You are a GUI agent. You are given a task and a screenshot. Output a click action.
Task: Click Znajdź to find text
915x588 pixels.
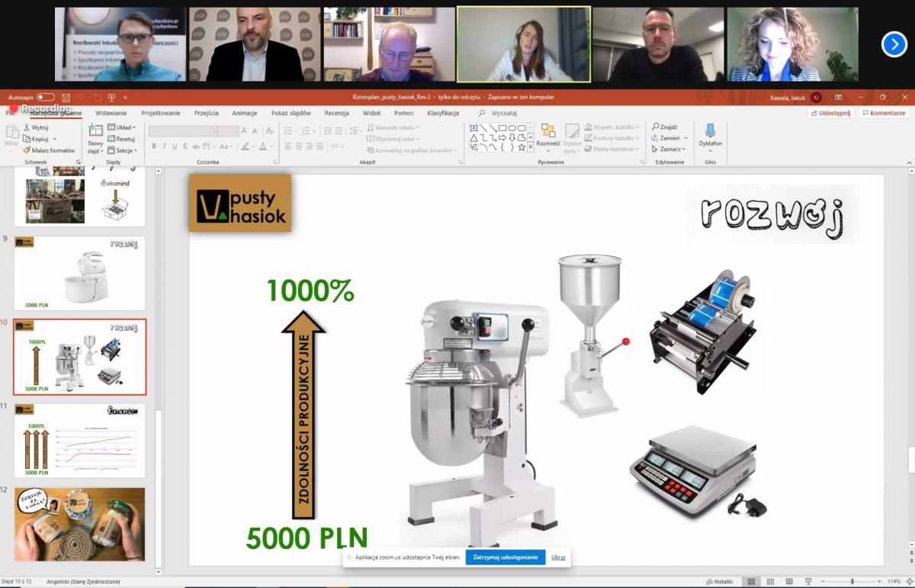[665, 127]
